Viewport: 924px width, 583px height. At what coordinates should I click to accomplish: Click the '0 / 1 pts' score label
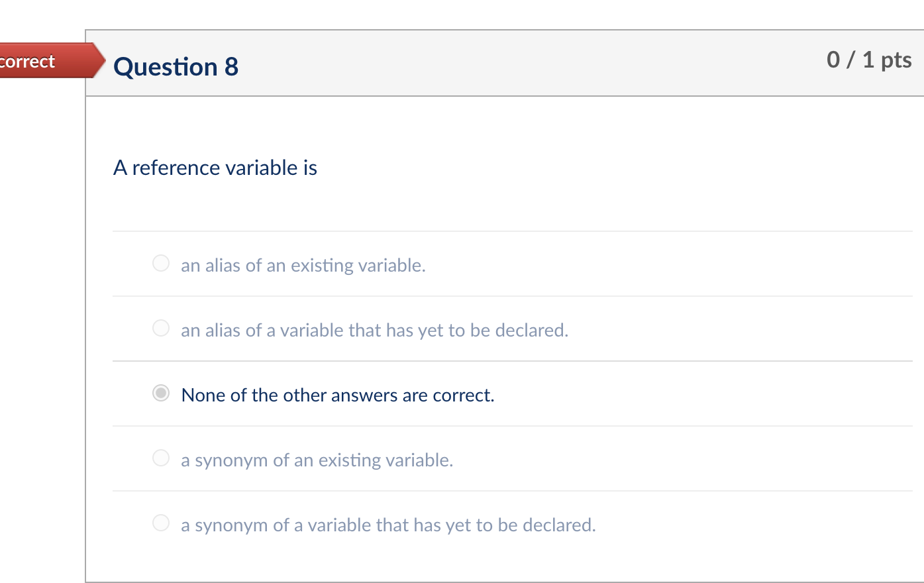(869, 60)
